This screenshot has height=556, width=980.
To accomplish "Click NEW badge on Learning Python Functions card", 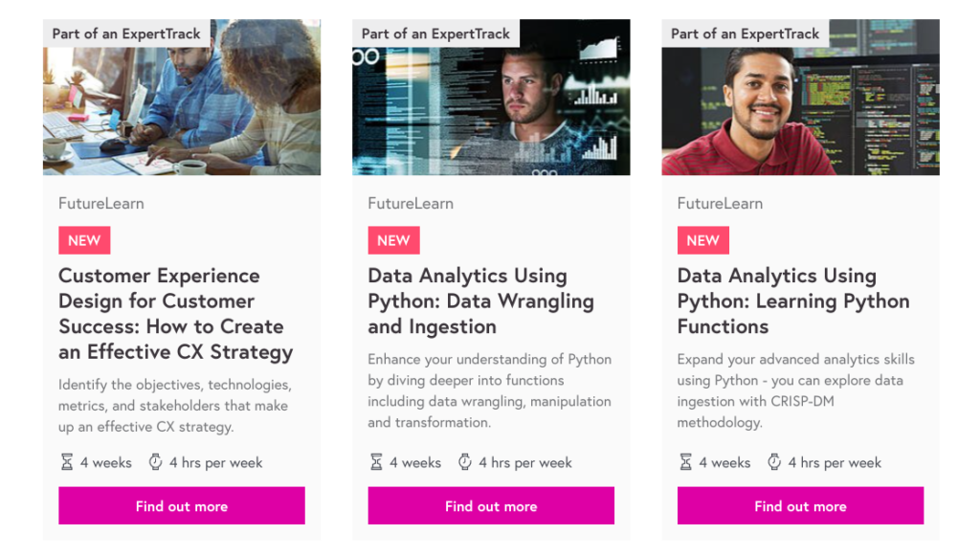I will [x=702, y=240].
